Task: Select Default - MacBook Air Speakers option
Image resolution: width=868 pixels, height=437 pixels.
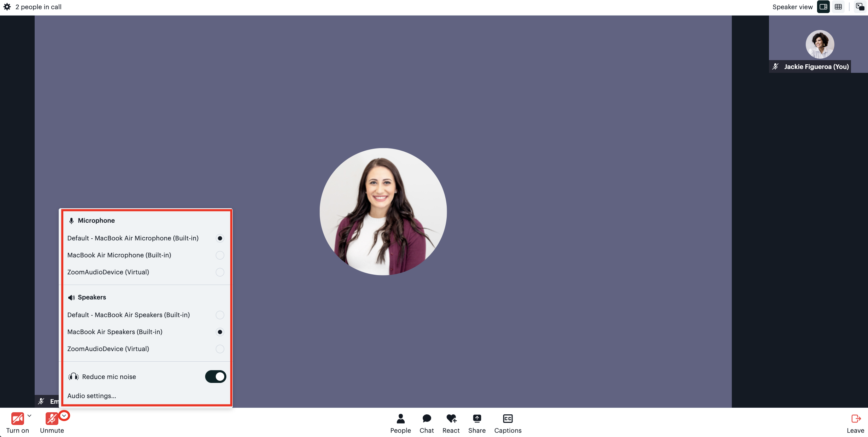Action: 220,315
